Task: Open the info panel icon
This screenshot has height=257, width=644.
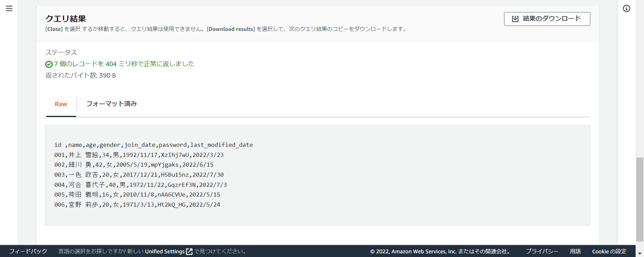Action: click(626, 9)
